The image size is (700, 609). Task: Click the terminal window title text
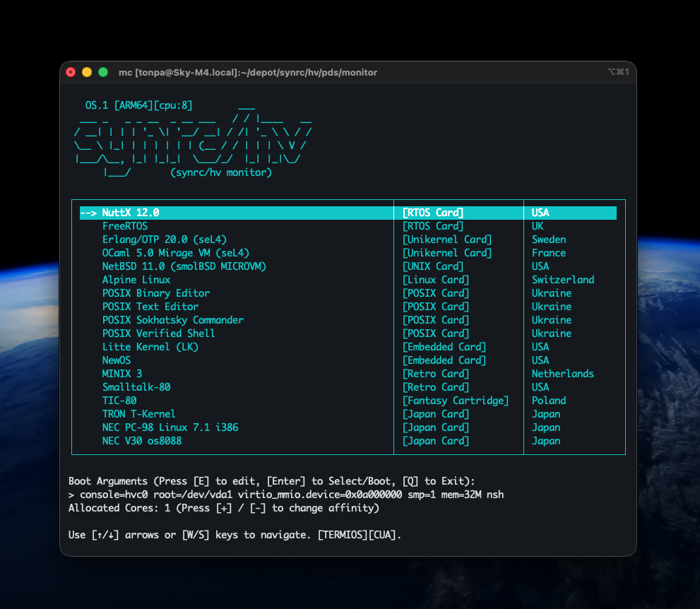click(x=248, y=72)
